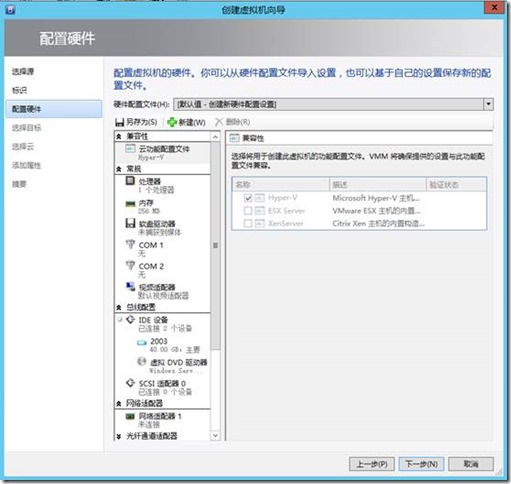The width and height of the screenshot is (511, 484).
Task: Select the 网络适配器 1 card icon
Action: (130, 416)
